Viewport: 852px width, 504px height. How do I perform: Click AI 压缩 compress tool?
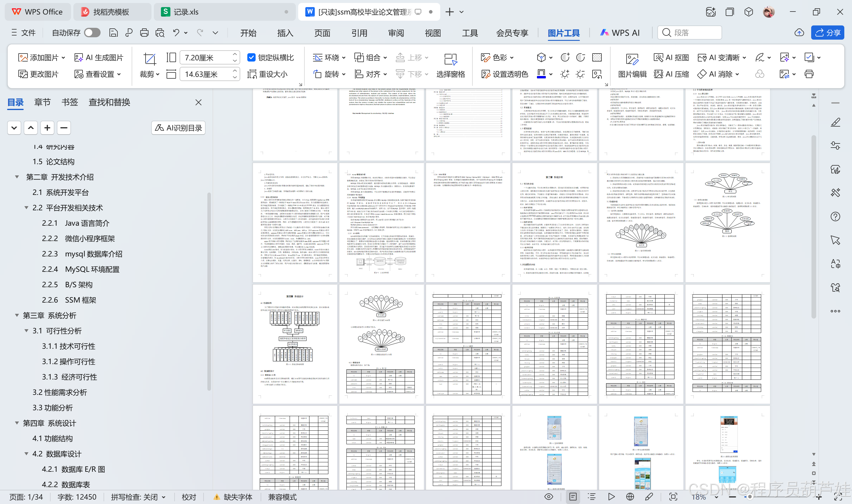(671, 74)
